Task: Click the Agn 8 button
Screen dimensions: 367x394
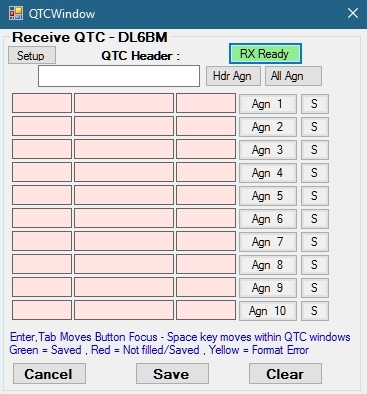Action: point(268,265)
